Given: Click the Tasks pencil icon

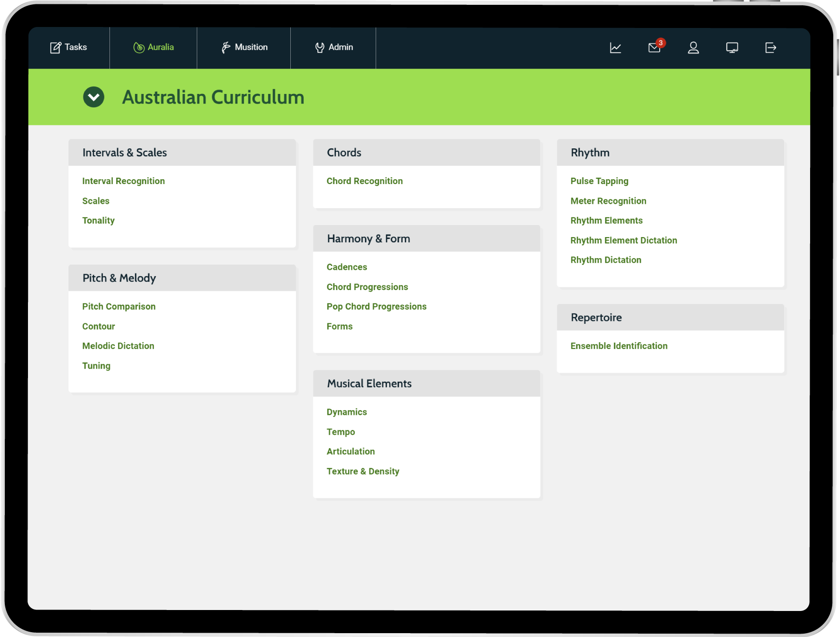Looking at the screenshot, I should pos(55,48).
